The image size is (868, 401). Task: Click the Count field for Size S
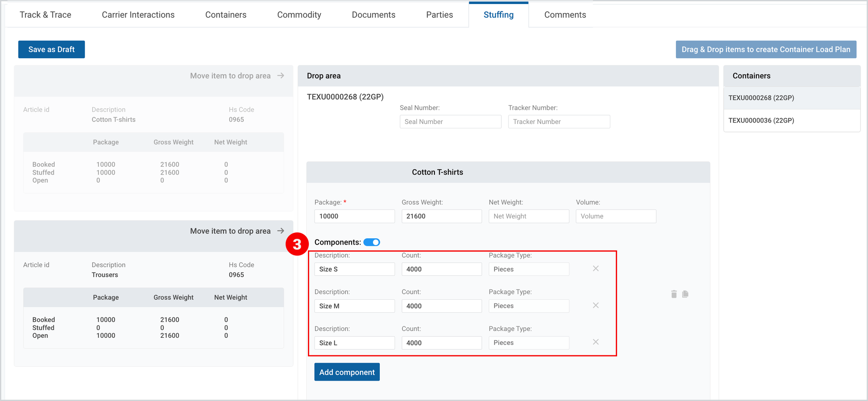(x=442, y=269)
